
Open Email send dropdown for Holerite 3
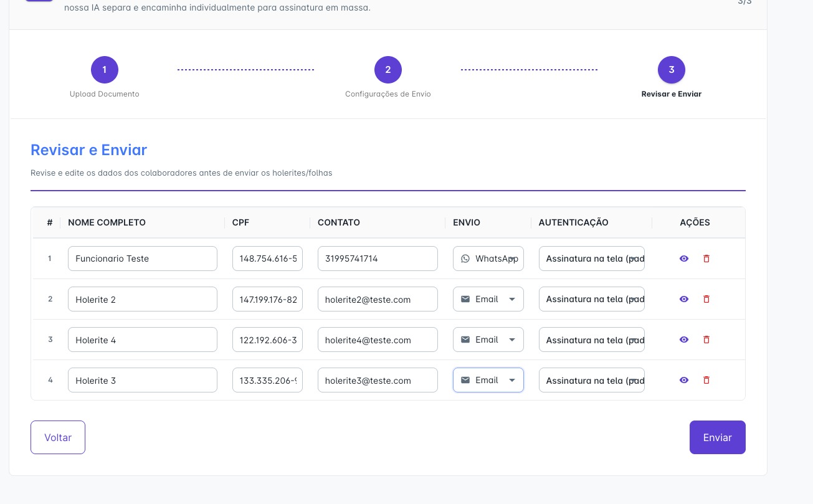point(488,380)
